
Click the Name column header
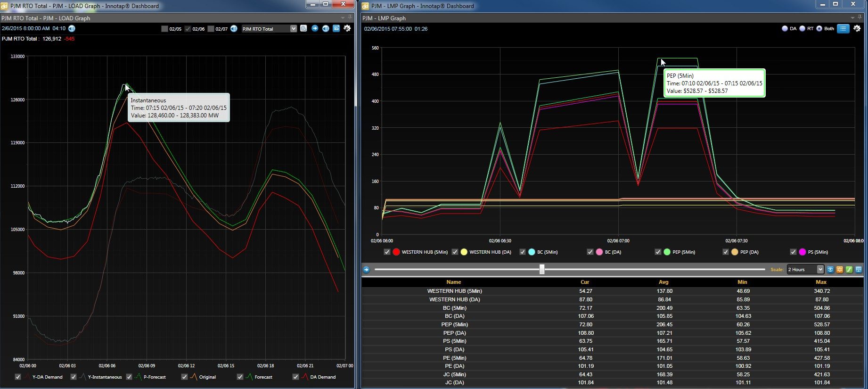coord(454,282)
